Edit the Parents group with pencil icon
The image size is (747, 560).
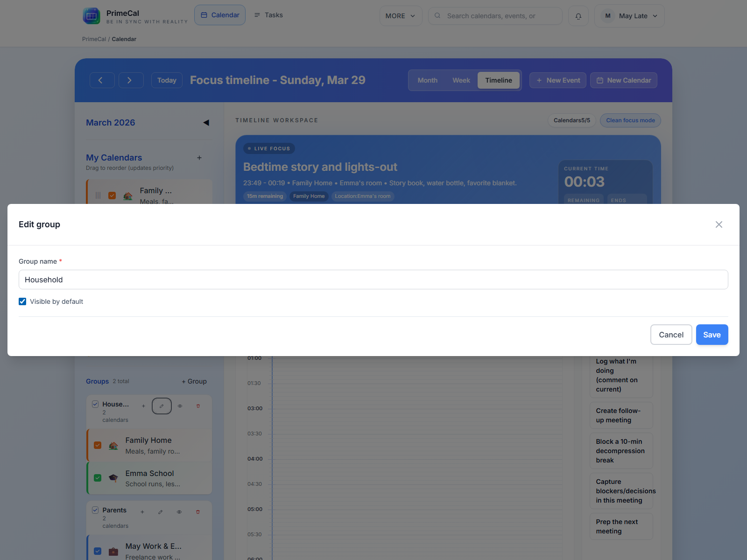click(x=160, y=512)
